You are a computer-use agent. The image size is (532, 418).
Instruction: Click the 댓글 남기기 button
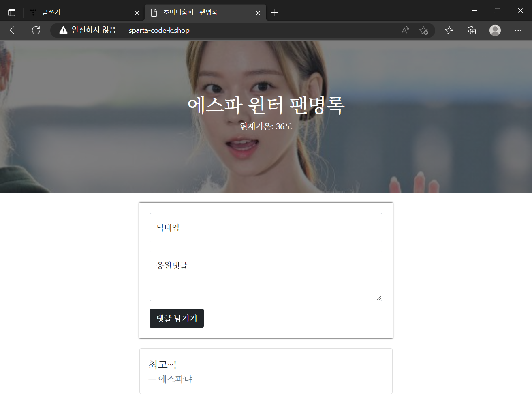pos(177,318)
